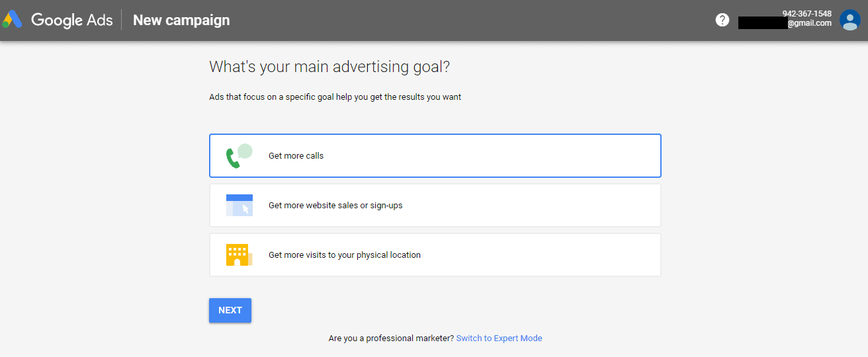Image resolution: width=868 pixels, height=357 pixels.
Task: Follow the Switch to Expert Mode link
Action: [x=499, y=338]
